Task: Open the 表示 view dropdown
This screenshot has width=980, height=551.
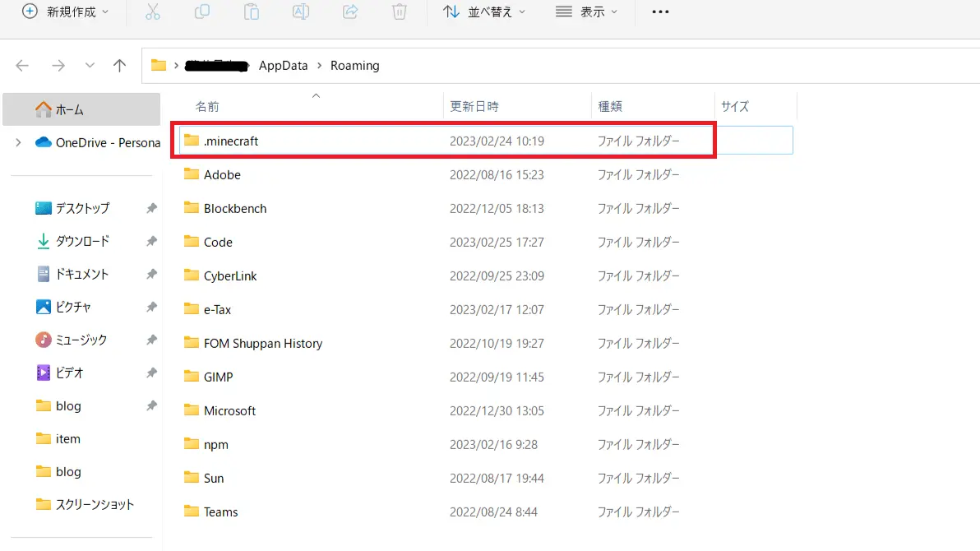Action: tap(586, 12)
